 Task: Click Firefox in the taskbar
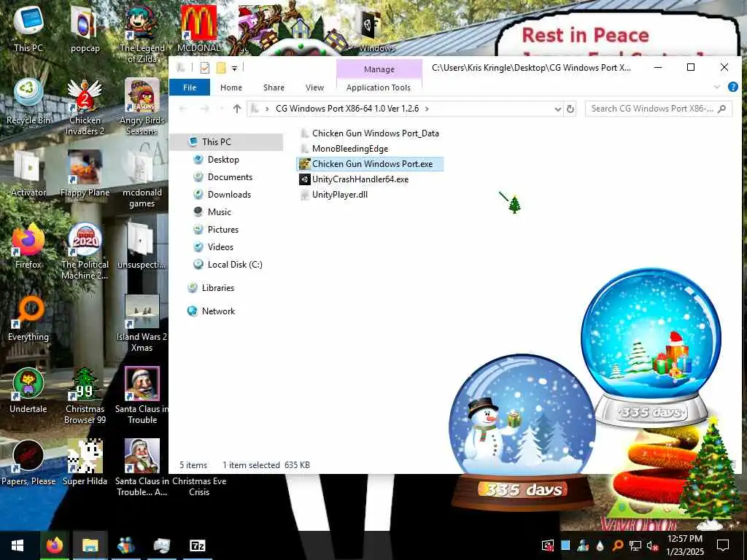[54, 545]
